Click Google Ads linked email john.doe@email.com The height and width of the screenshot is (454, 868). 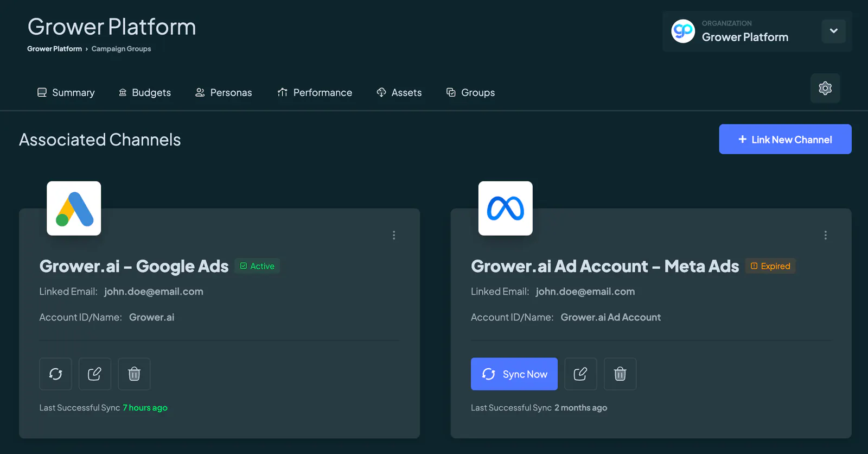coord(154,292)
